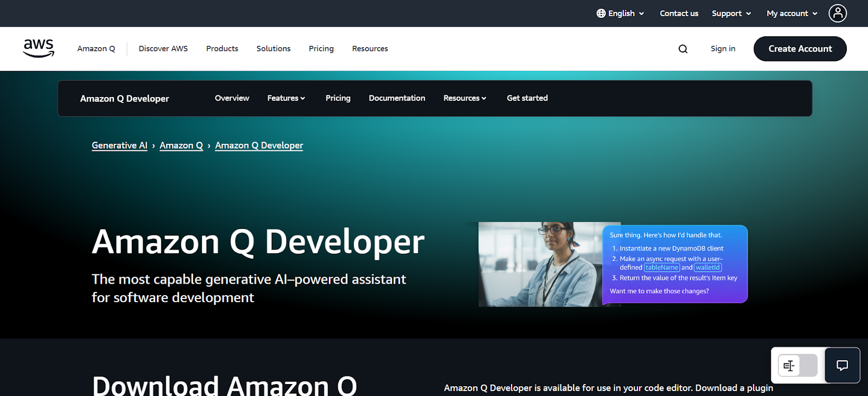Expand the Support dropdown
This screenshot has height=396, width=868.
(x=731, y=13)
